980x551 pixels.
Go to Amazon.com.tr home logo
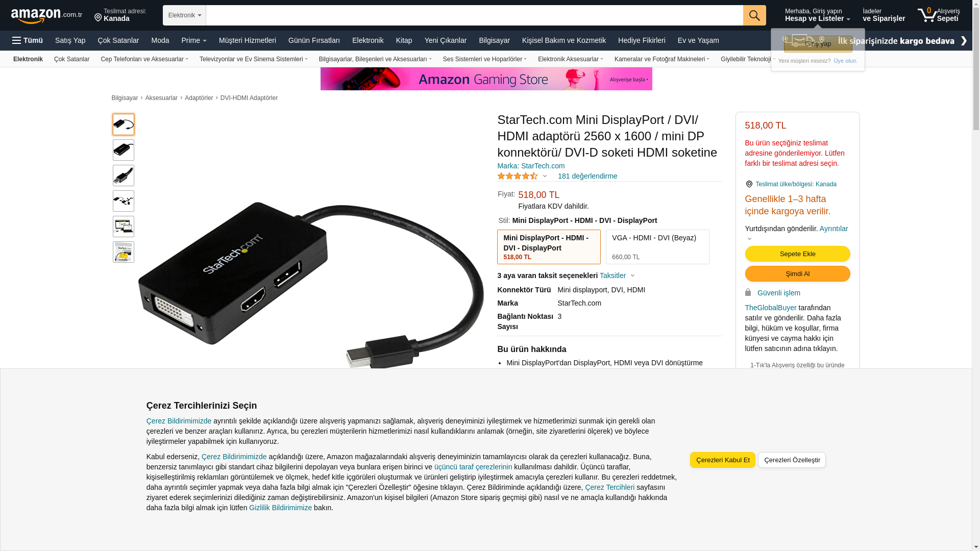pos(46,16)
